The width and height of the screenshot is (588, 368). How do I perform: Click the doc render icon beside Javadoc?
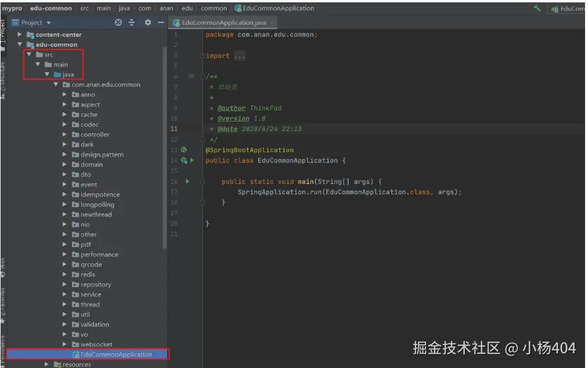[x=191, y=76]
